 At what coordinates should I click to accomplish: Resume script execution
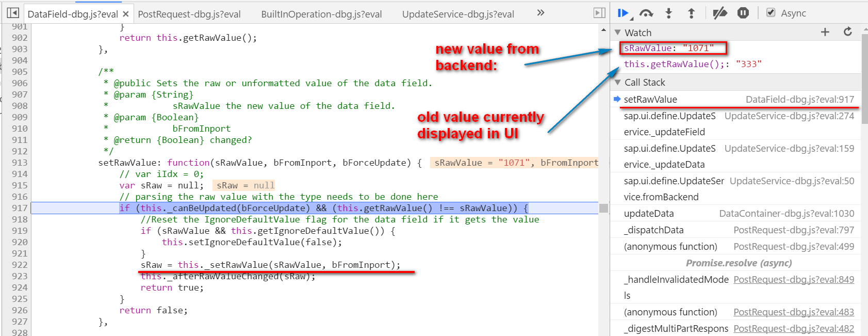click(624, 13)
